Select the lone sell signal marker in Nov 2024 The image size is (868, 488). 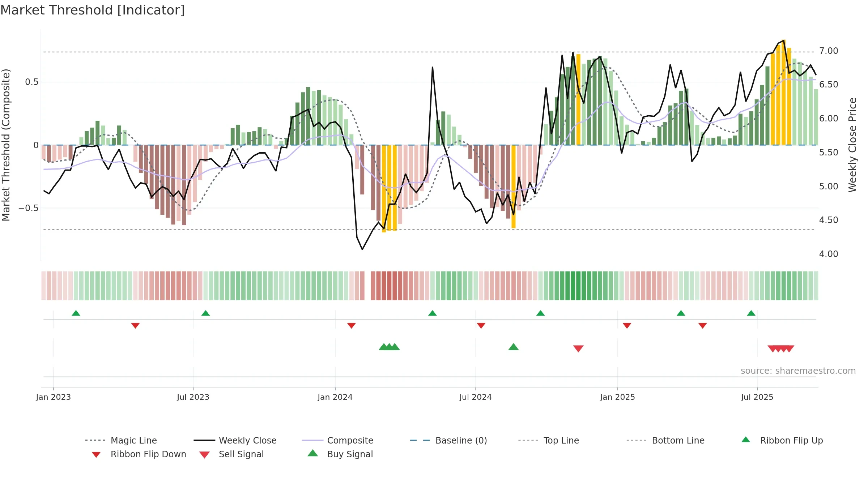578,349
